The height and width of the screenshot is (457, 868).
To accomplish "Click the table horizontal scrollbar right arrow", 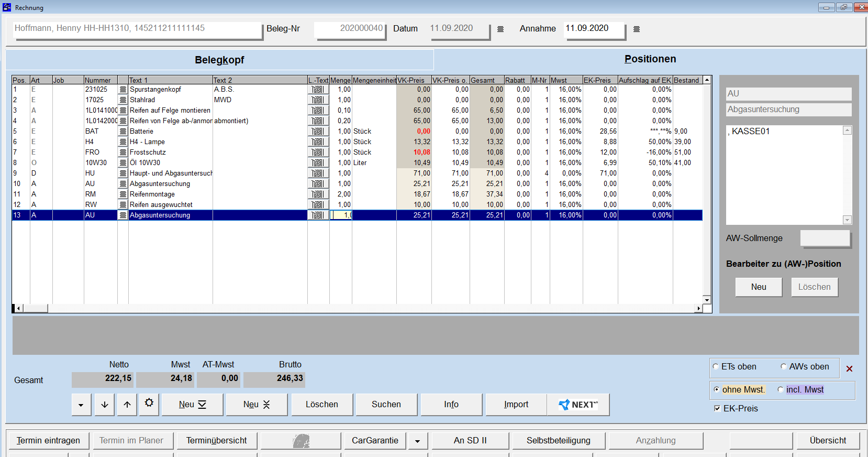I will coord(698,309).
